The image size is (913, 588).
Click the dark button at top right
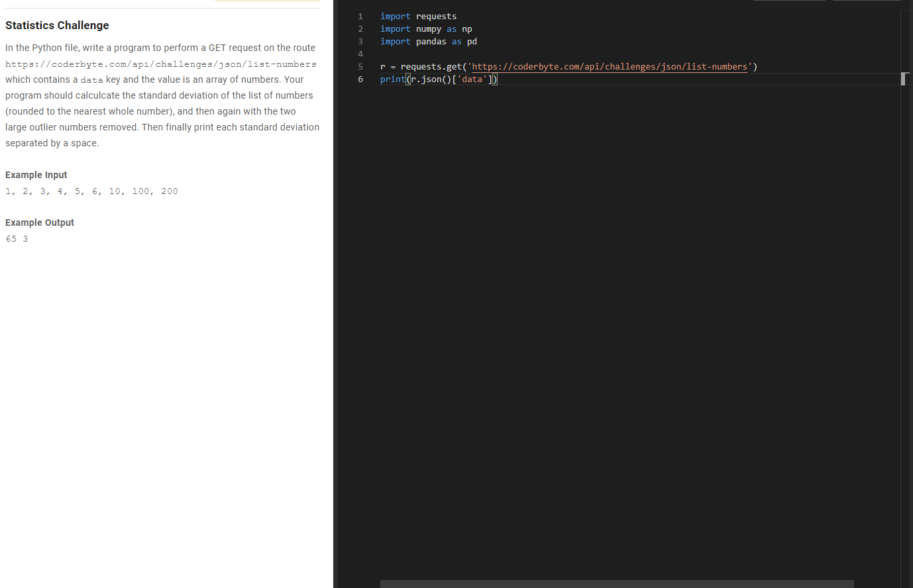coord(867,2)
